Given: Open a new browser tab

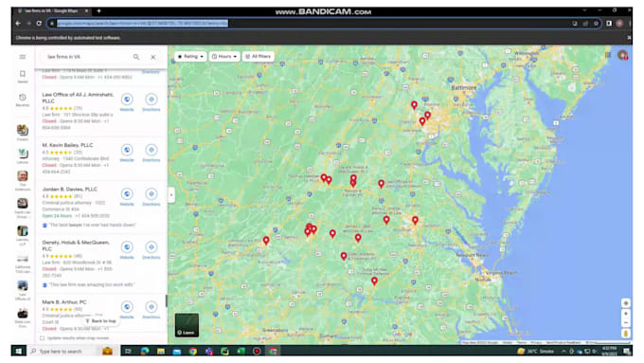Looking at the screenshot, I should [99, 11].
